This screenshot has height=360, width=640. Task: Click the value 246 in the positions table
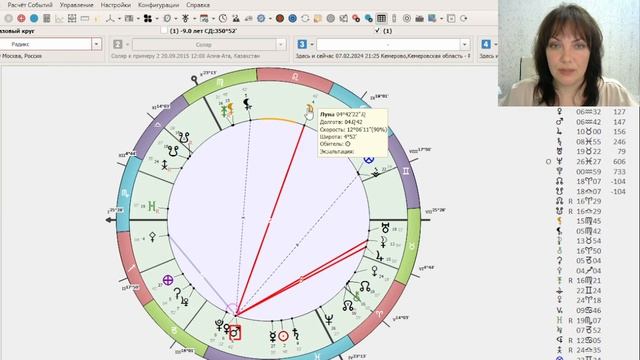click(x=619, y=142)
